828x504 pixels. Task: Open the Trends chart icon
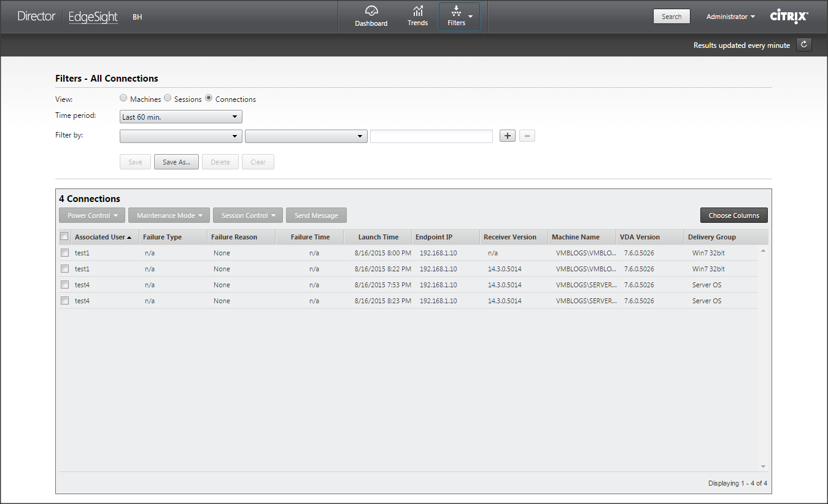coord(418,11)
